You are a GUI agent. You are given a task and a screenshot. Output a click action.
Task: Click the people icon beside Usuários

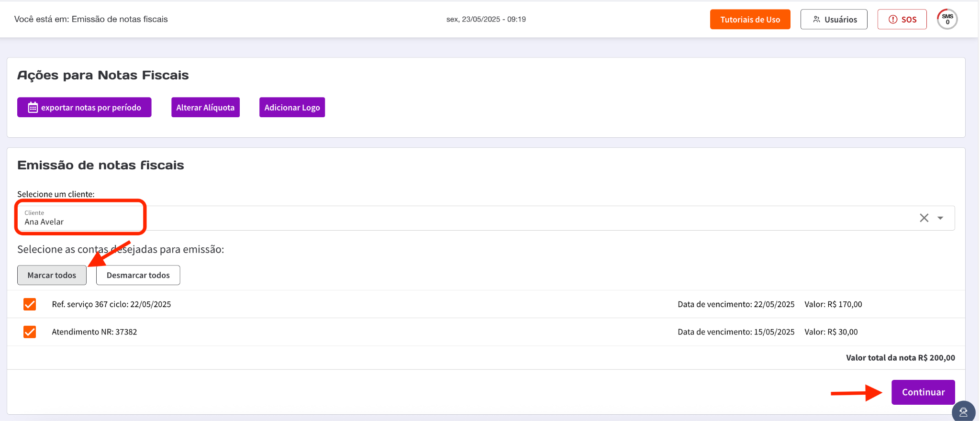816,20
